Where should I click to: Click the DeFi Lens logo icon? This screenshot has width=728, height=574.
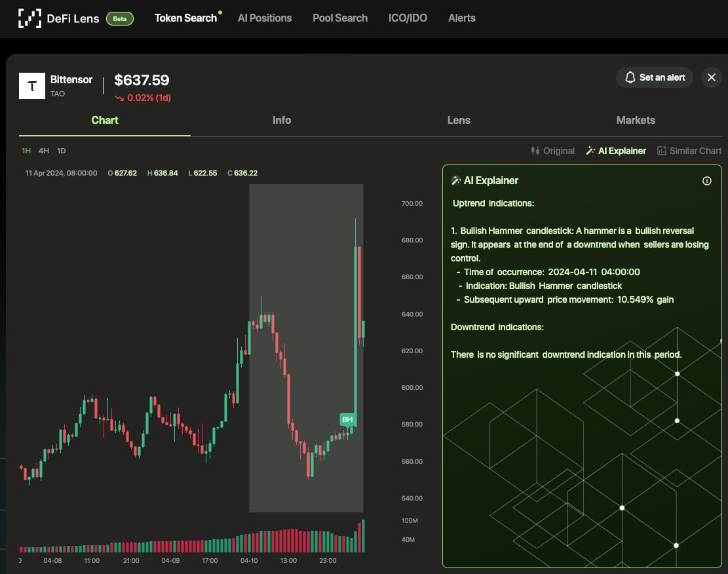pyautogui.click(x=29, y=18)
